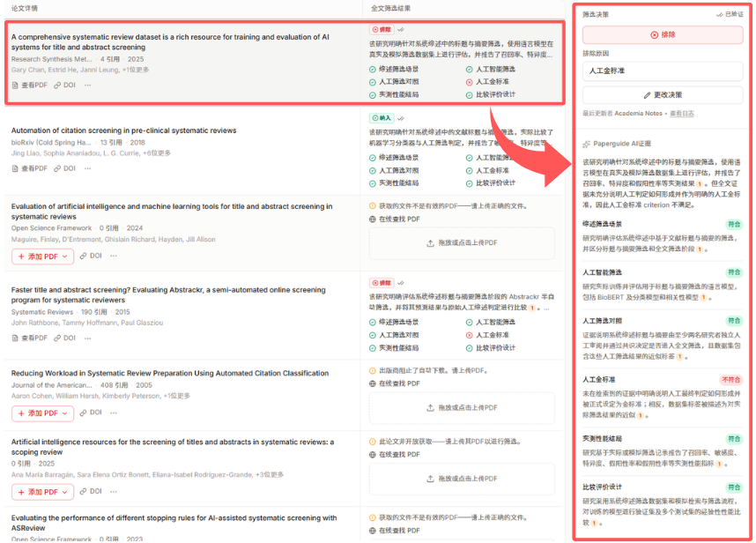Screen dimensions: 756x543
Task: Click "+6位更多" authors on Automation of citation screening
Action: (x=157, y=153)
